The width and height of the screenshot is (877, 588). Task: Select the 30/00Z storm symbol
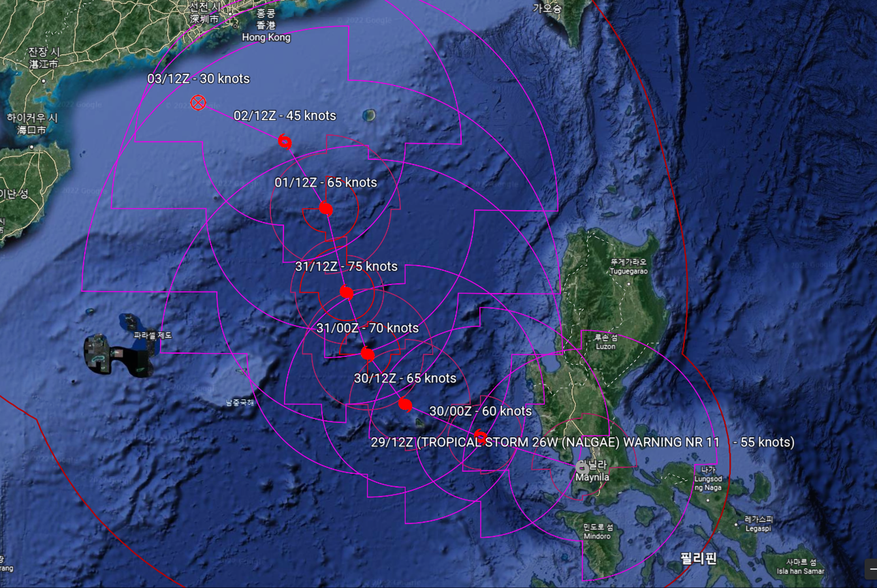click(481, 436)
